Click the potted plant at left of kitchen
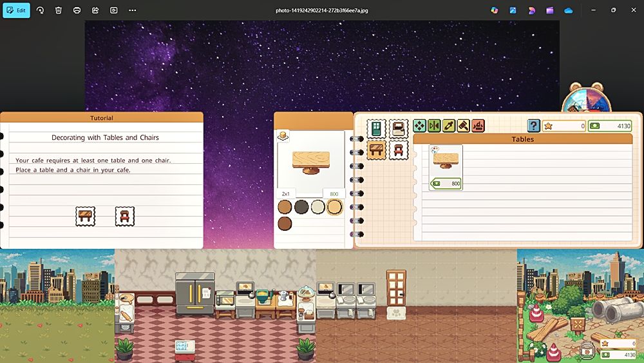Screen dimensions: 644x363 124,349
